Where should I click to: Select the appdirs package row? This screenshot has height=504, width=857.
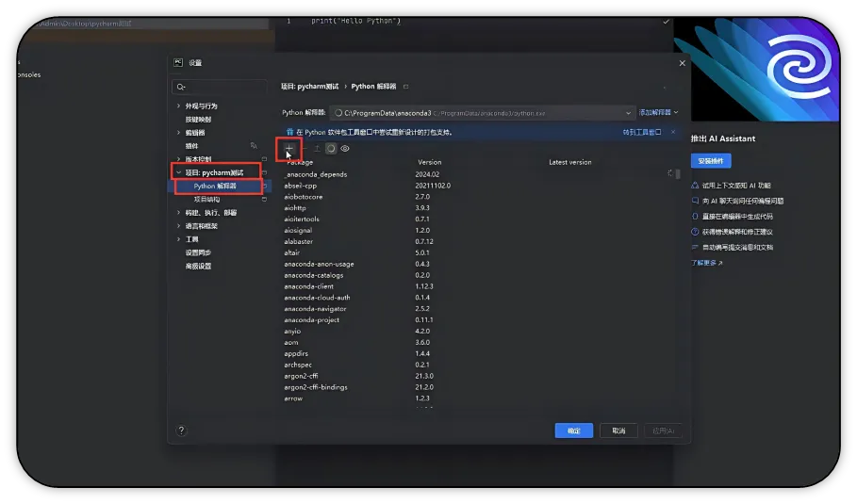click(x=477, y=353)
